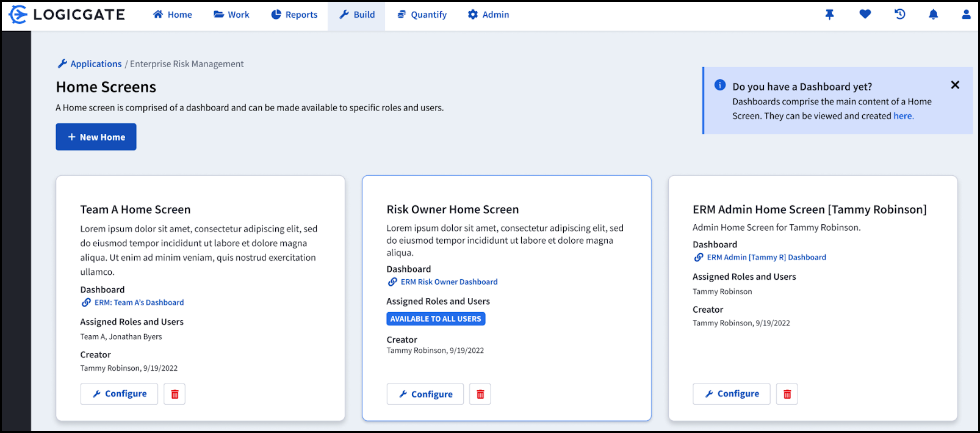Click ERM Admin Home Screen [Tammy Robinson] title
The width and height of the screenshot is (980, 433).
[x=810, y=209]
